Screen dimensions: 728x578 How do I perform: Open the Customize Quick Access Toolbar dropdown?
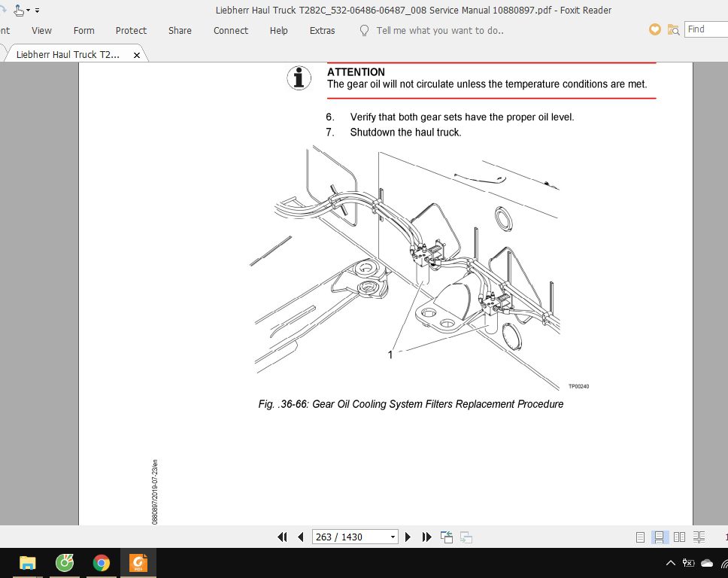(37, 11)
